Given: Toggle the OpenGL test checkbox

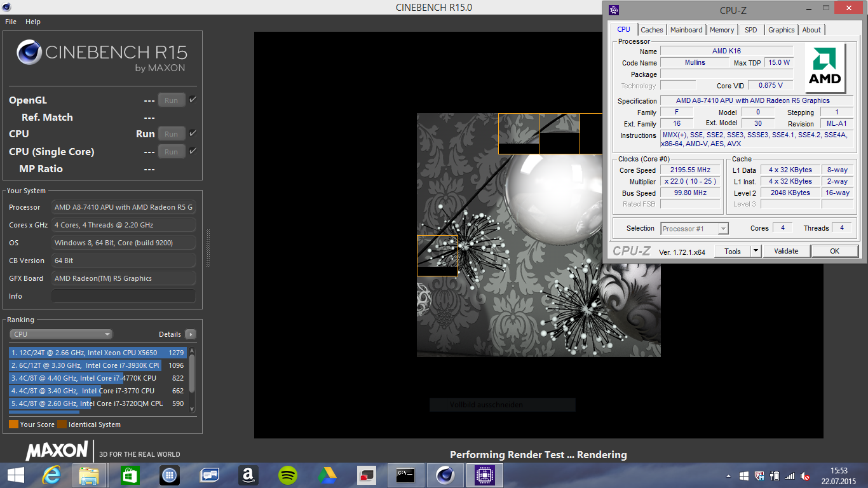Looking at the screenshot, I should coord(193,100).
